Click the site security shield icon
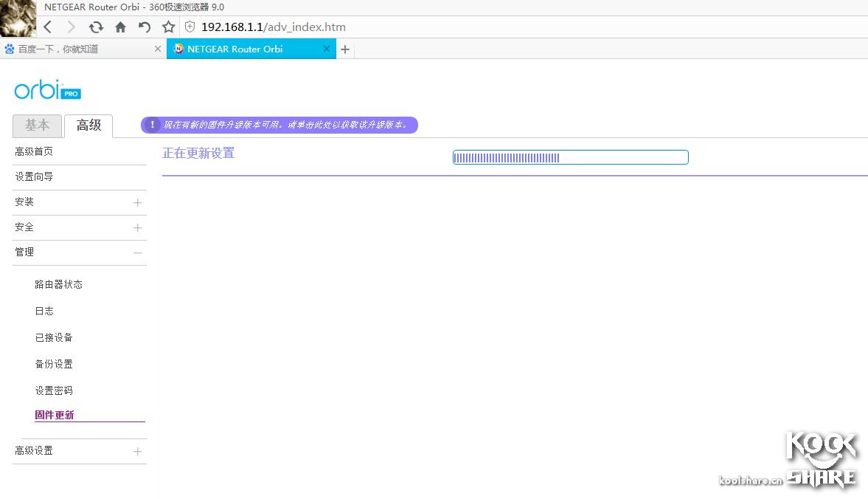The width and height of the screenshot is (868, 499). coord(190,27)
